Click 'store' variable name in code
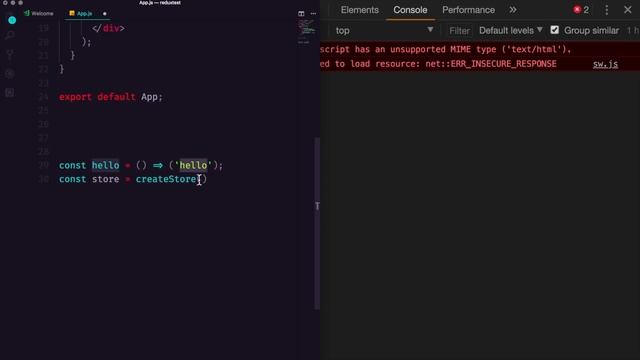The width and height of the screenshot is (640, 360). point(105,179)
